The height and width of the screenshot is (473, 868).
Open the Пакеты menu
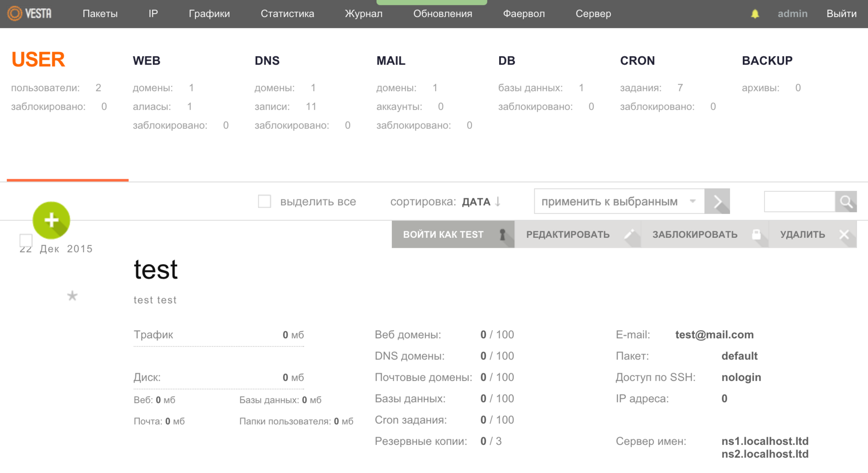pos(100,14)
